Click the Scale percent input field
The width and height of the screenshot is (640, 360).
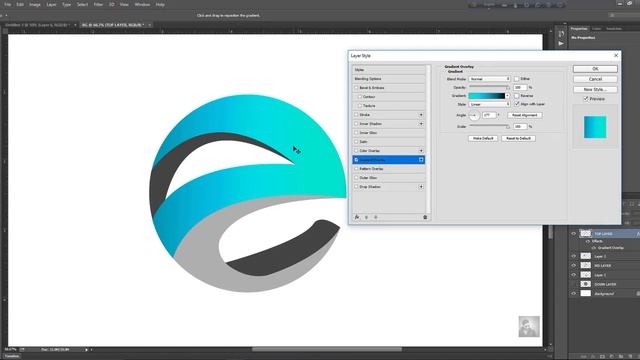520,127
